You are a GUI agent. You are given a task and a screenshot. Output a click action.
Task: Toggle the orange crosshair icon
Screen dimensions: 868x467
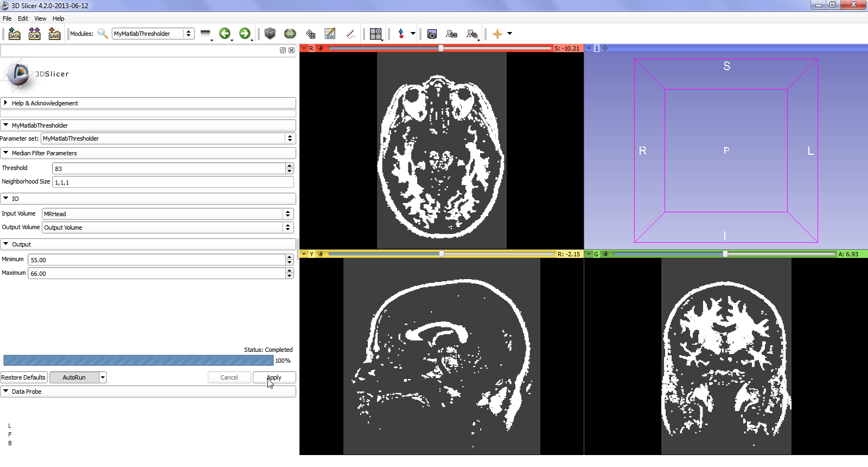[x=497, y=34]
